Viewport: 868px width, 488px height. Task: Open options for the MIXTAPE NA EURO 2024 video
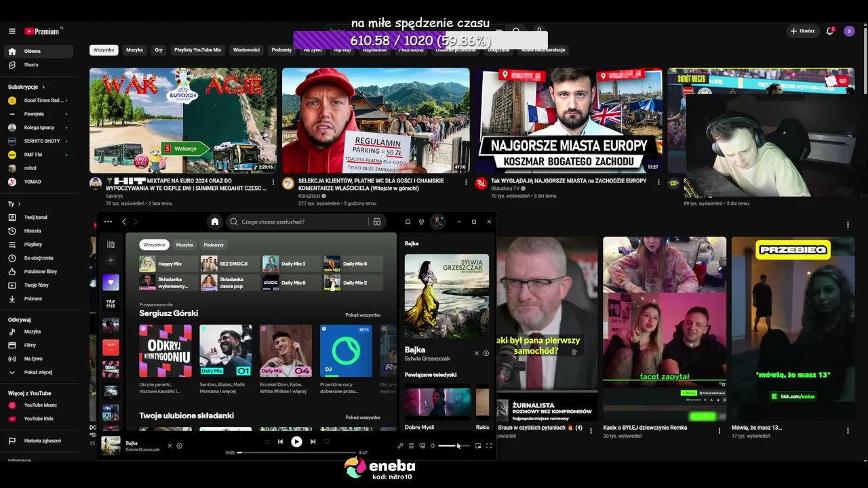point(273,182)
